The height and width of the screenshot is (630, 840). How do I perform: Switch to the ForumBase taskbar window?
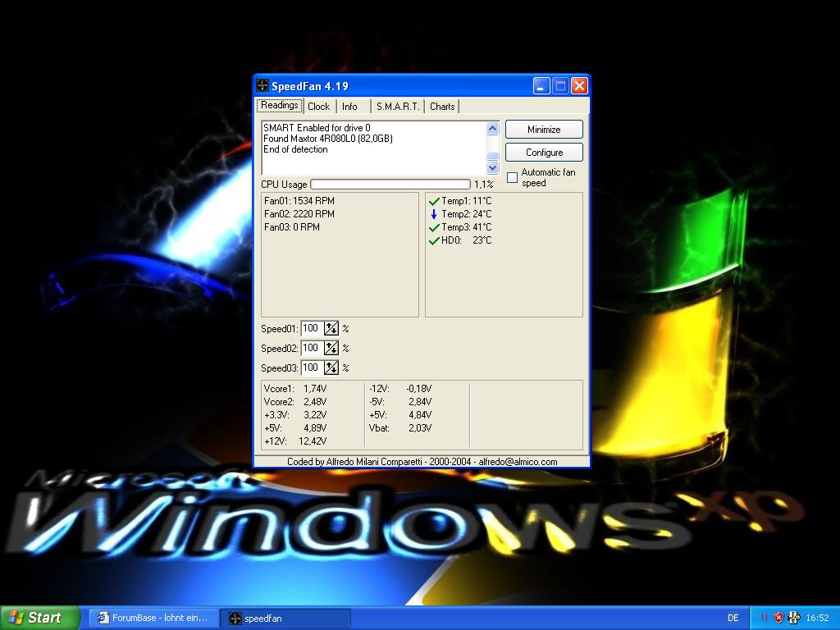point(153,619)
